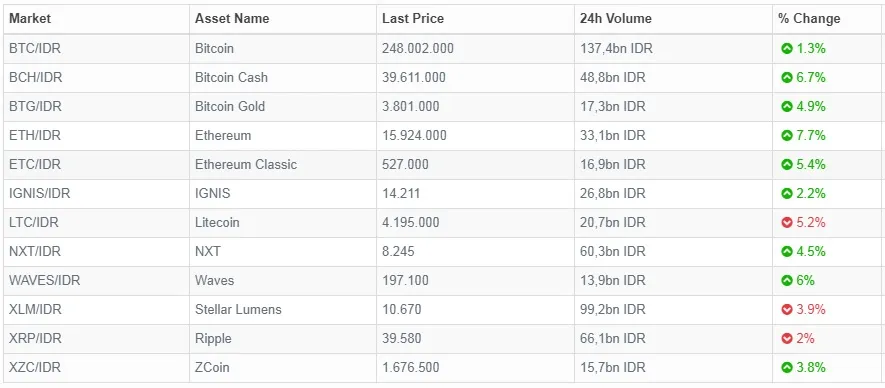Click the Asset Name column header
The height and width of the screenshot is (388, 885).
(232, 19)
